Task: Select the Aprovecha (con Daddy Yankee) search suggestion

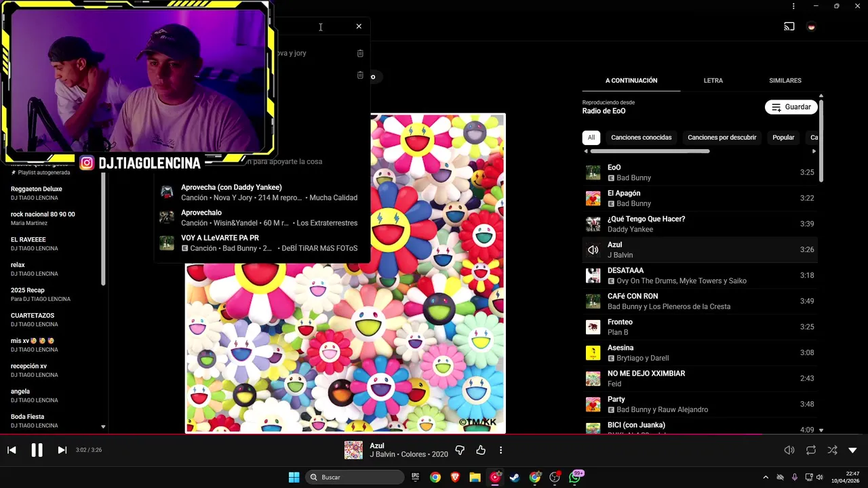Action: point(262,192)
